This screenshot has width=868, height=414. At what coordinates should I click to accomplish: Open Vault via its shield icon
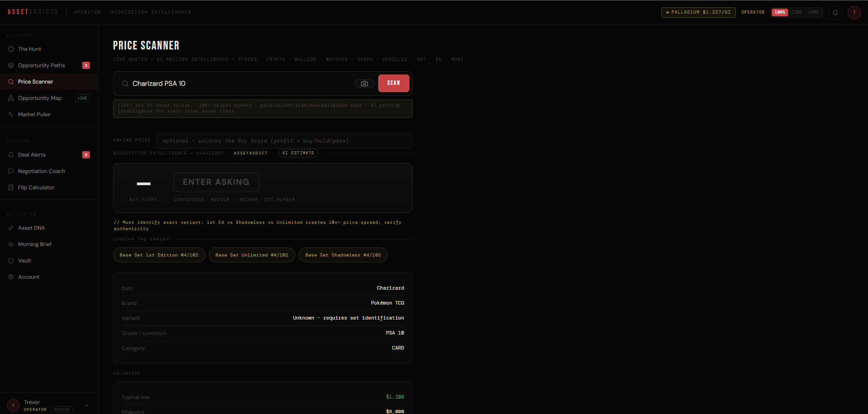tap(11, 261)
